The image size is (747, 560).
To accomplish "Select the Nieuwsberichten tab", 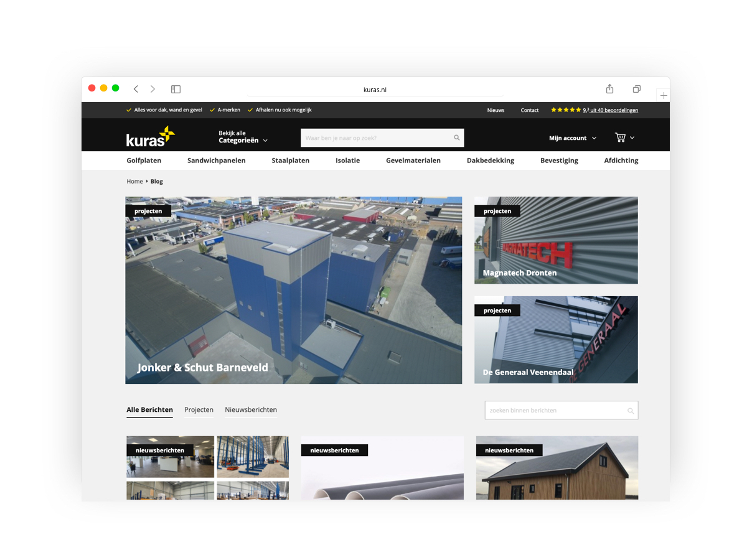I will 251,409.
